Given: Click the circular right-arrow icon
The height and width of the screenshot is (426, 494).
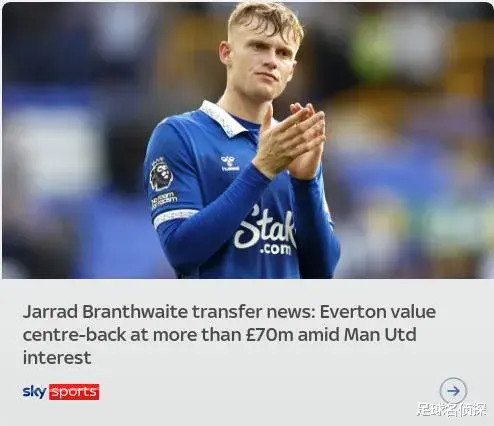Looking at the screenshot, I should (453, 391).
